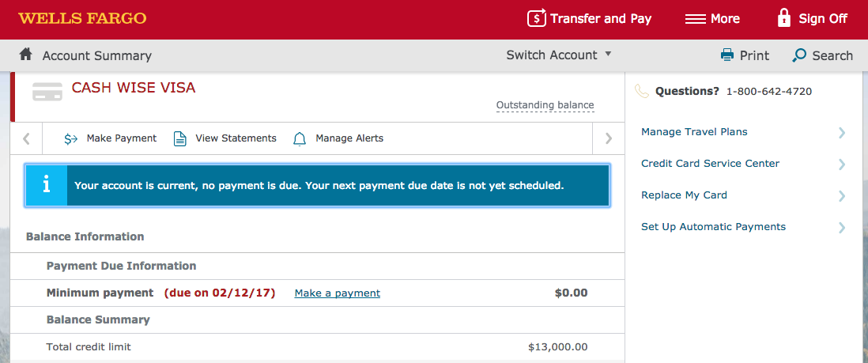This screenshot has height=363, width=868.
Task: Open Credit Card Service Center link
Action: tap(710, 164)
